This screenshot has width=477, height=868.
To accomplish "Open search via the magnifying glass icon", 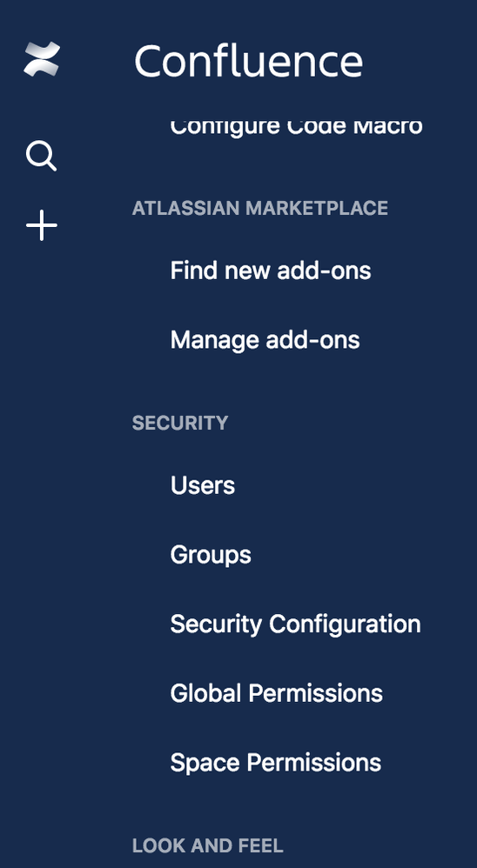I will [x=42, y=156].
